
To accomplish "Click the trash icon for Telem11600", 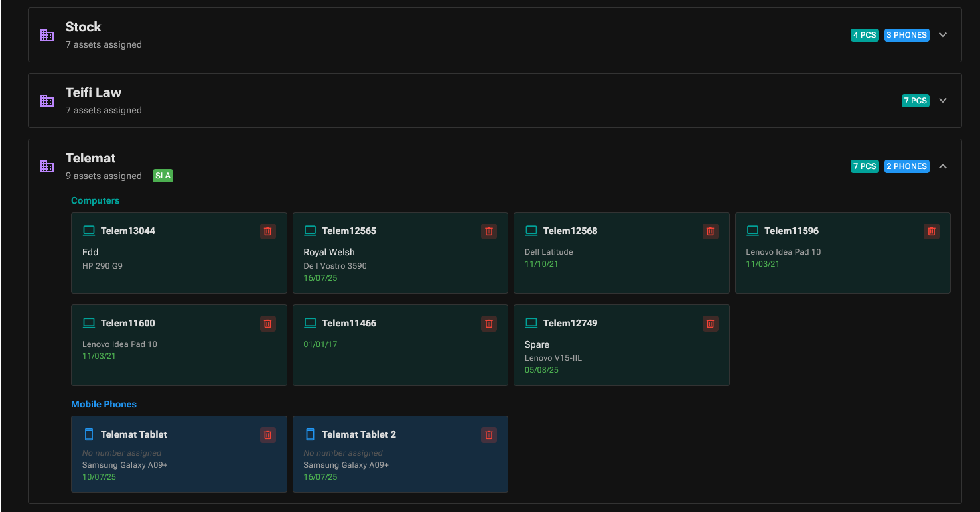I will (x=267, y=324).
